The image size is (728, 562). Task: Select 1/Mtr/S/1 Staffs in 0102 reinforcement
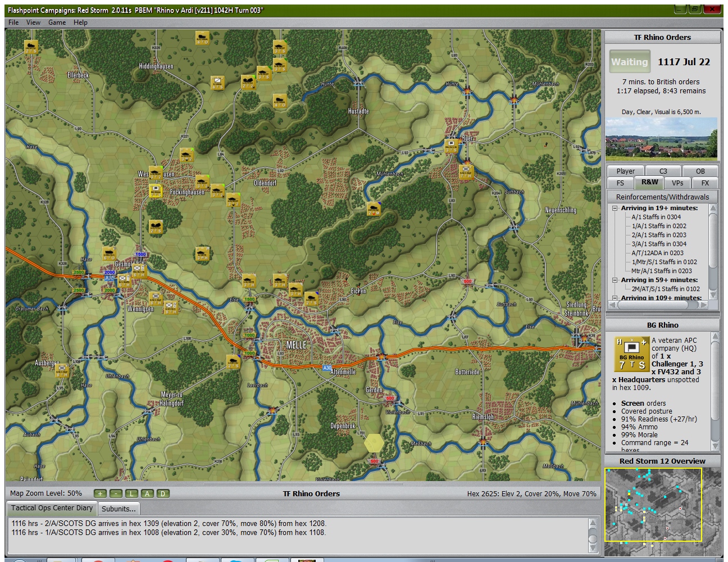(x=664, y=262)
